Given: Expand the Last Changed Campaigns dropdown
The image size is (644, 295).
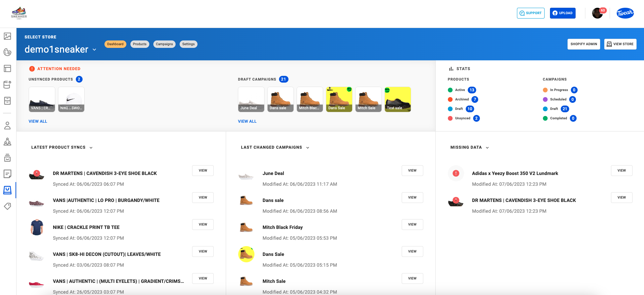Looking at the screenshot, I should pos(308,148).
